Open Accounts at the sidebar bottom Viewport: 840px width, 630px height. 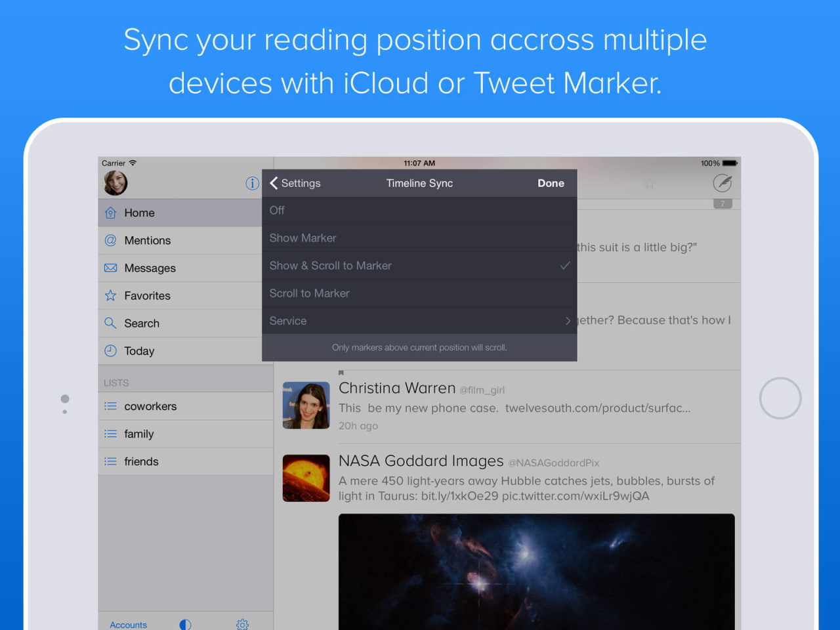tap(128, 625)
